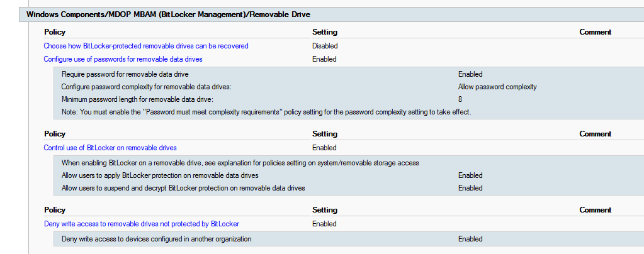
Task: Select Policy header above 'Control use of BitLocker'
Action: click(x=55, y=134)
